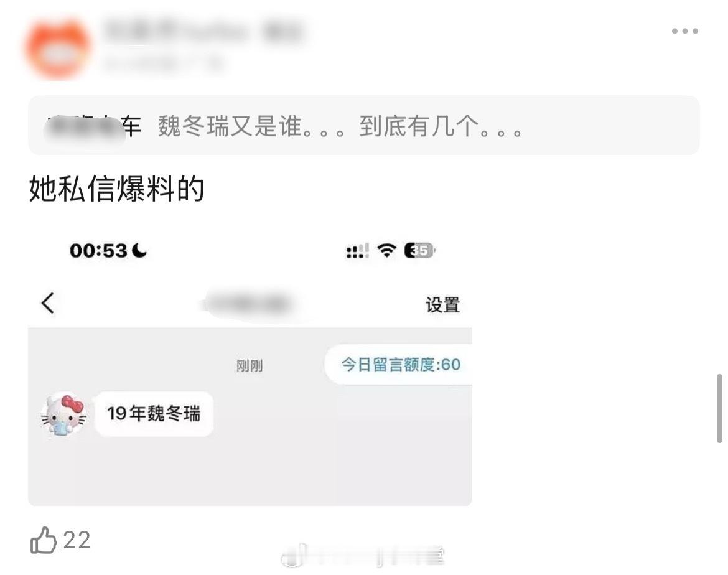The width and height of the screenshot is (728, 575).
Task: Open the three-dot more options menu
Action: coord(685,31)
